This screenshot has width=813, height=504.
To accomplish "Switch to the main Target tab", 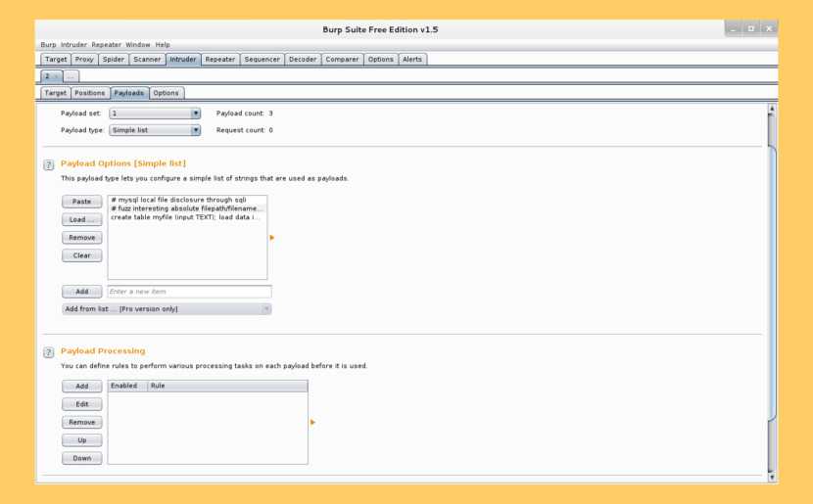I will click(56, 59).
